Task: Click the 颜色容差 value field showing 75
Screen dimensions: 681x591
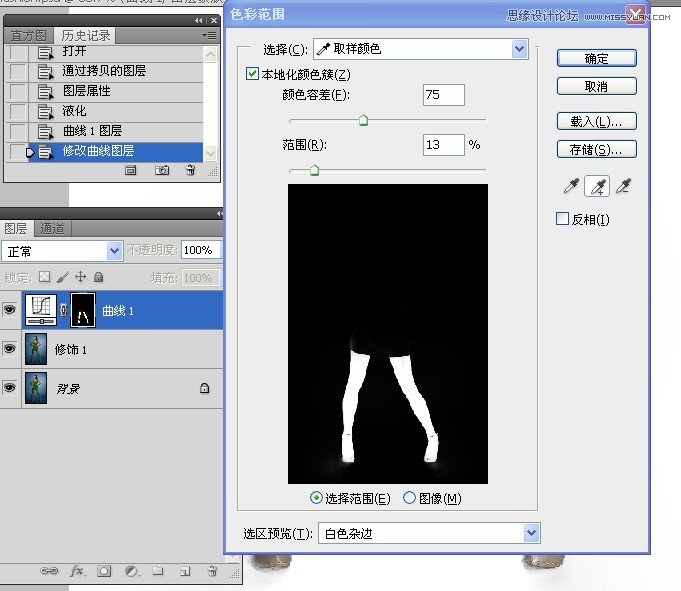Action: click(x=443, y=95)
